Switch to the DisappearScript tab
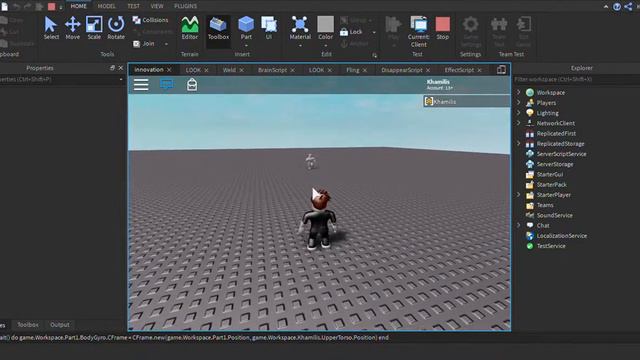Viewport: 640px width, 360px height. pyautogui.click(x=402, y=70)
